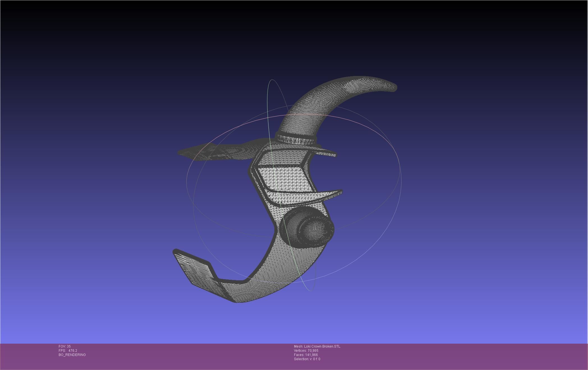
Task: Click the Vertices: 70,985 line
Action: 306,351
